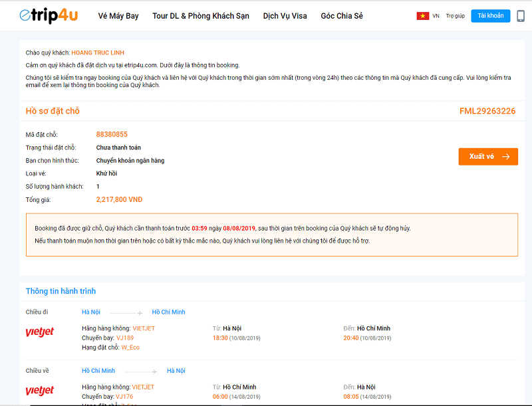Viewport: 532px width, 406px height.
Task: Open the Vé Máy Bay menu
Action: coord(118,16)
